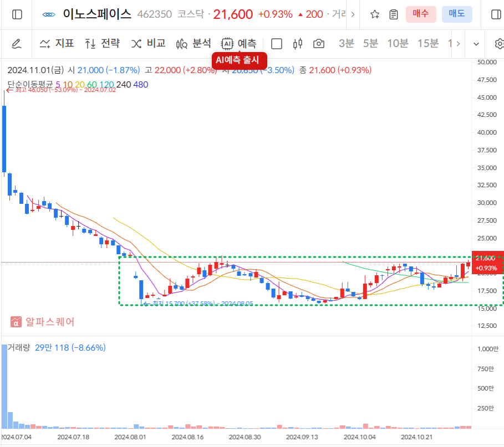Open chart settings gear icon

499,44
